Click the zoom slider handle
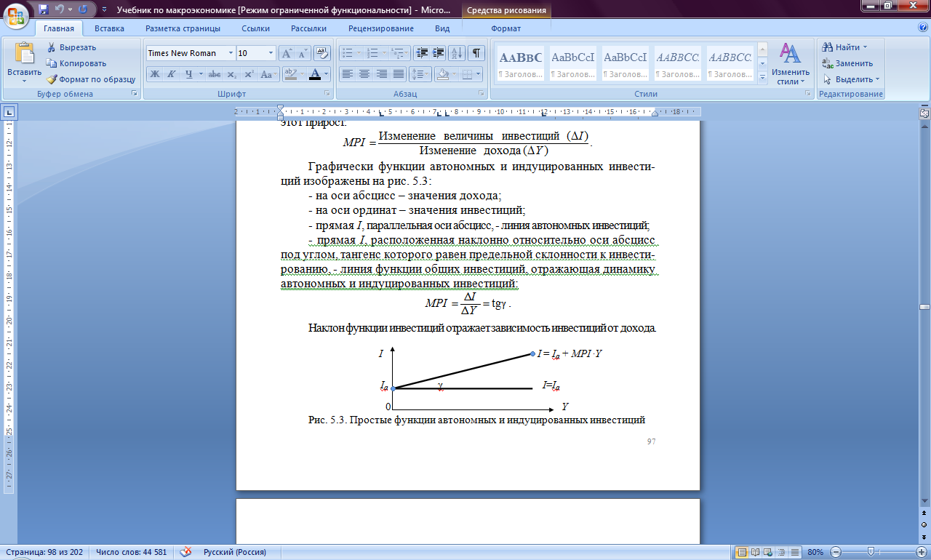The image size is (931, 560). coord(871,552)
